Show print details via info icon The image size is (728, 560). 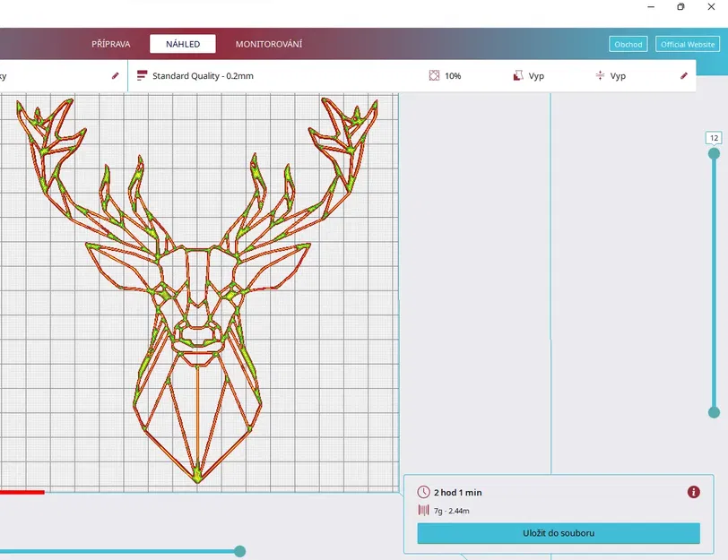[694, 492]
